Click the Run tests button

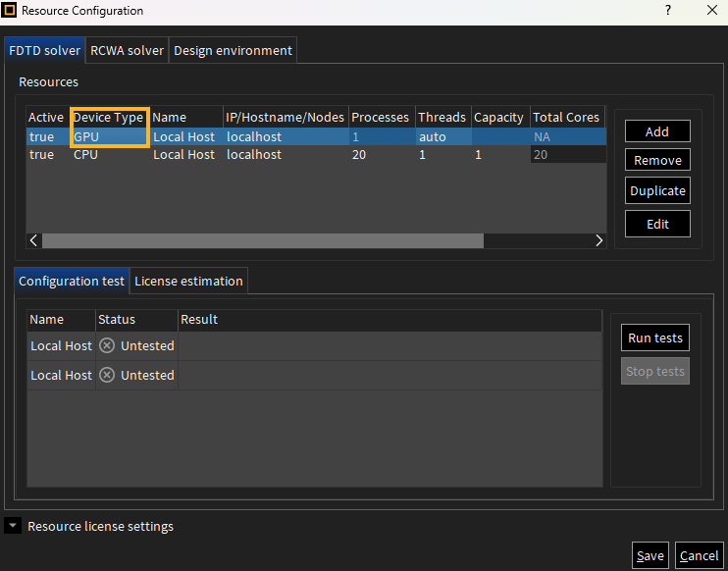pos(655,337)
